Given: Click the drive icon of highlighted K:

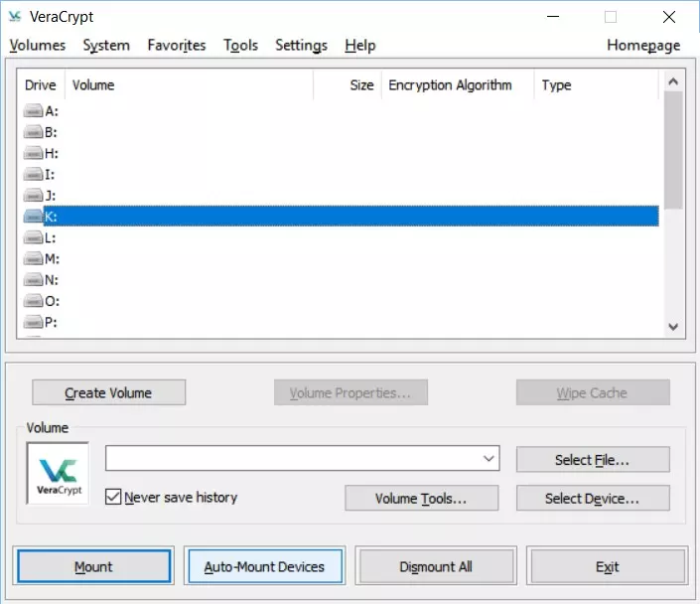Looking at the screenshot, I should [33, 217].
